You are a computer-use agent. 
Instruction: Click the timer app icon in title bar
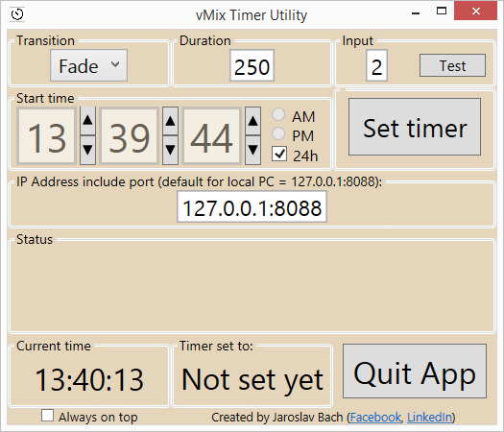tap(17, 14)
